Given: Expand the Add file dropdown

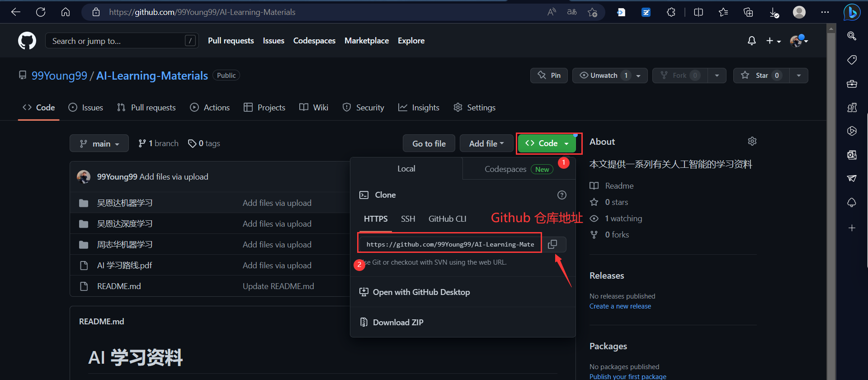Looking at the screenshot, I should coord(486,143).
